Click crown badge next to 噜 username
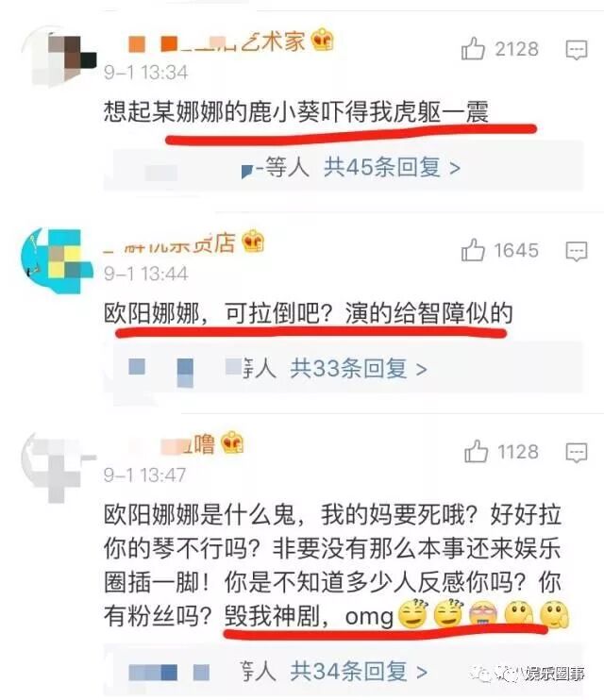Viewport: 604px width, 700px height. click(232, 442)
